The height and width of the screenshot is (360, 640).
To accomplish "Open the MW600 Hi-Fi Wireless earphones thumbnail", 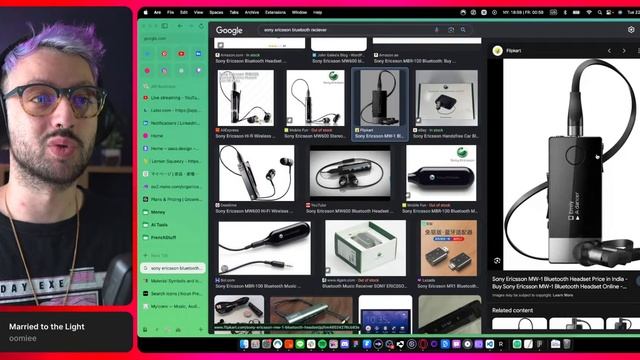I will [x=256, y=173].
